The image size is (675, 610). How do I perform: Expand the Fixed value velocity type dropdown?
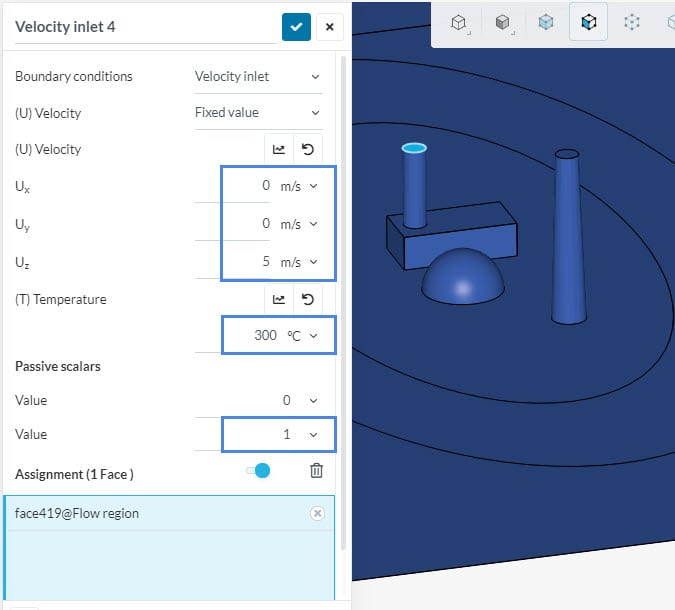pyautogui.click(x=258, y=113)
